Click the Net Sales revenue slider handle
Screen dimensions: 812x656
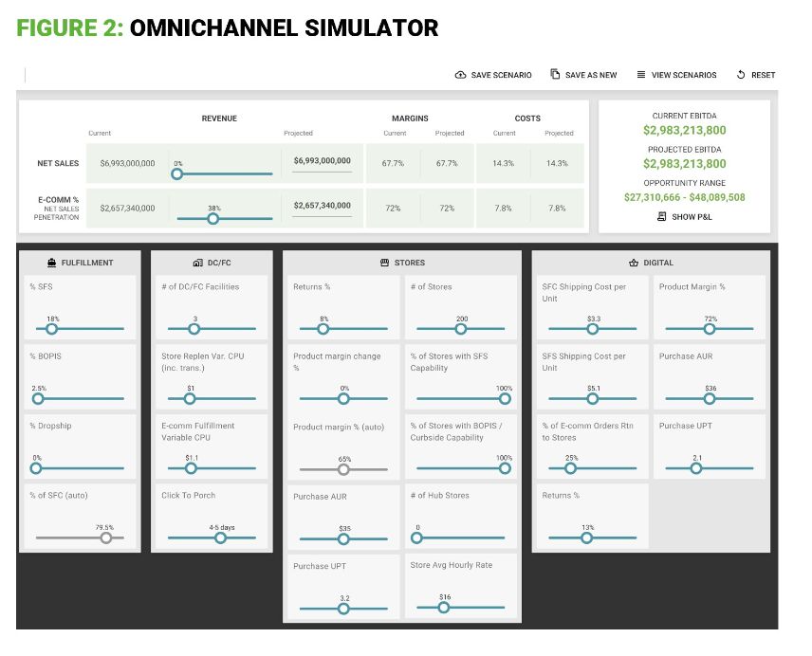coord(177,173)
